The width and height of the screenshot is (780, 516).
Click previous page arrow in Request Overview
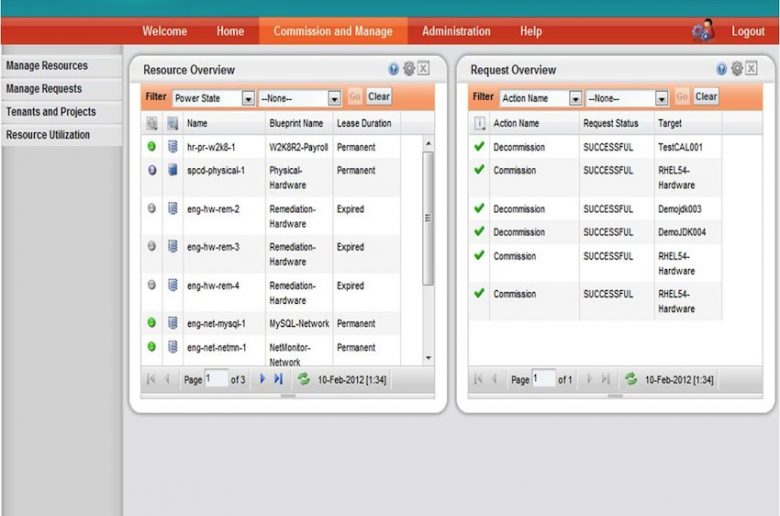[494, 379]
